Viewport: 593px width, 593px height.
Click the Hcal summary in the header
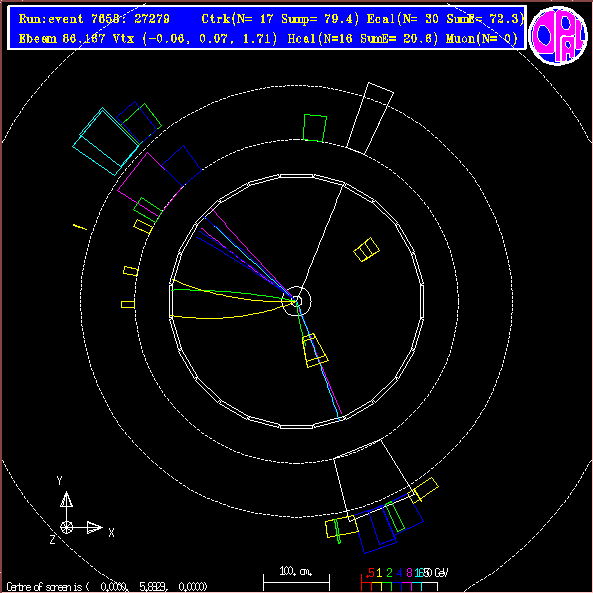point(363,39)
